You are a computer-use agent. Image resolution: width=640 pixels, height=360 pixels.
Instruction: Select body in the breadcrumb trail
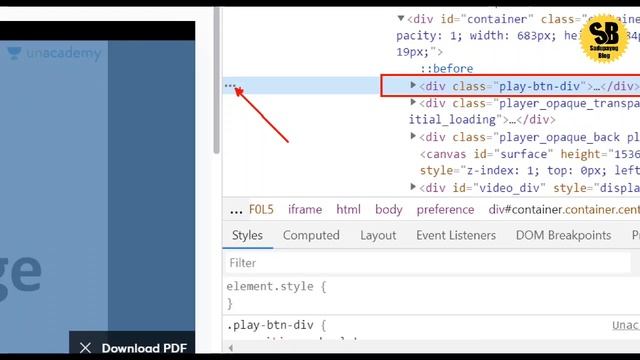(389, 210)
